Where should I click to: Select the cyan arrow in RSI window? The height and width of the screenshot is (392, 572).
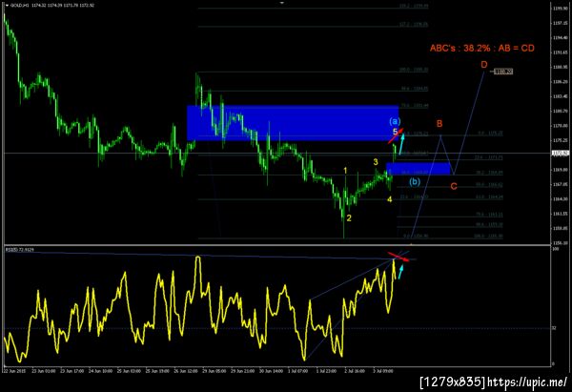[401, 272]
